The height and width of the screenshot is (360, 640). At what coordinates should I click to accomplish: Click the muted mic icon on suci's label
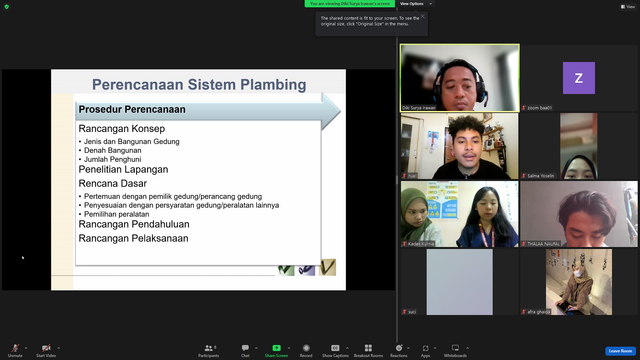404,312
